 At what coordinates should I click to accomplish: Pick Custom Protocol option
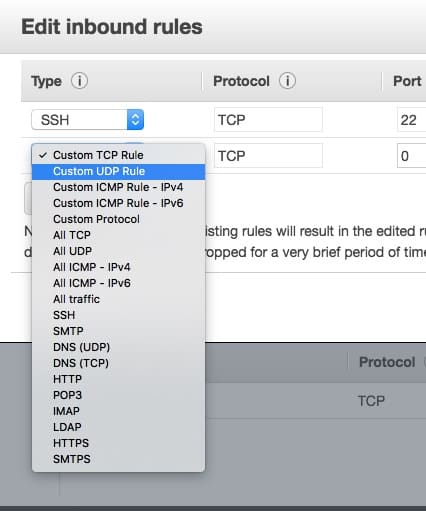(x=118, y=219)
